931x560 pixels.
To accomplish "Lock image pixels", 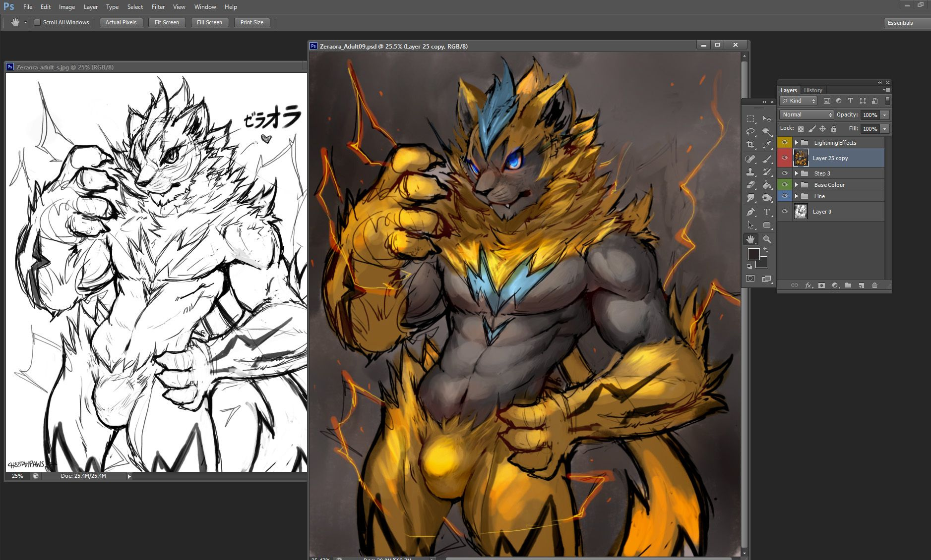I will 811,129.
